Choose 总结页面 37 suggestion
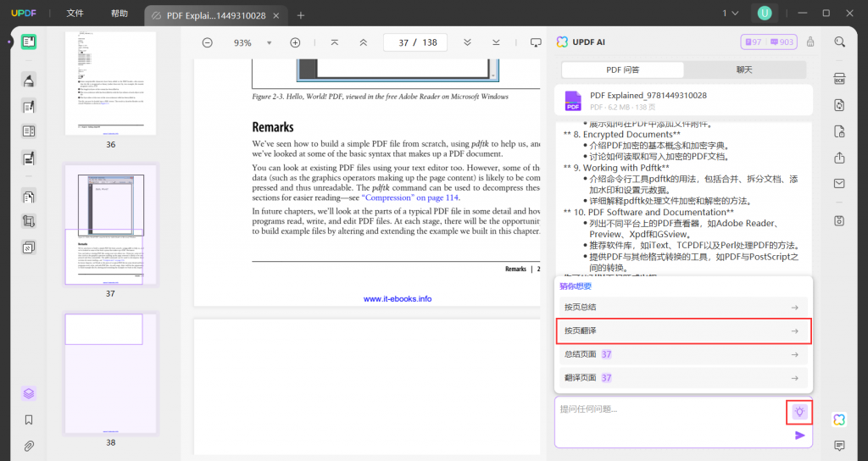Image resolution: width=868 pixels, height=461 pixels. 683,354
